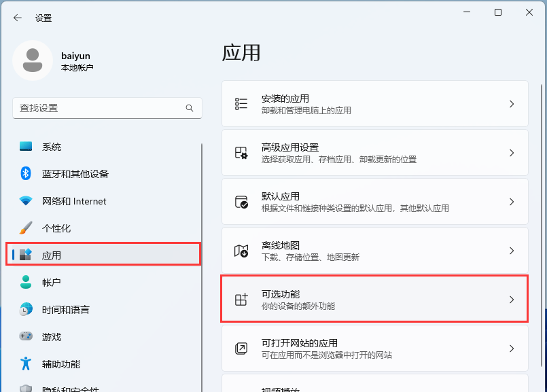The height and width of the screenshot is (392, 547).
Task: Click the 个性化 paintbrush icon
Action: pos(25,228)
